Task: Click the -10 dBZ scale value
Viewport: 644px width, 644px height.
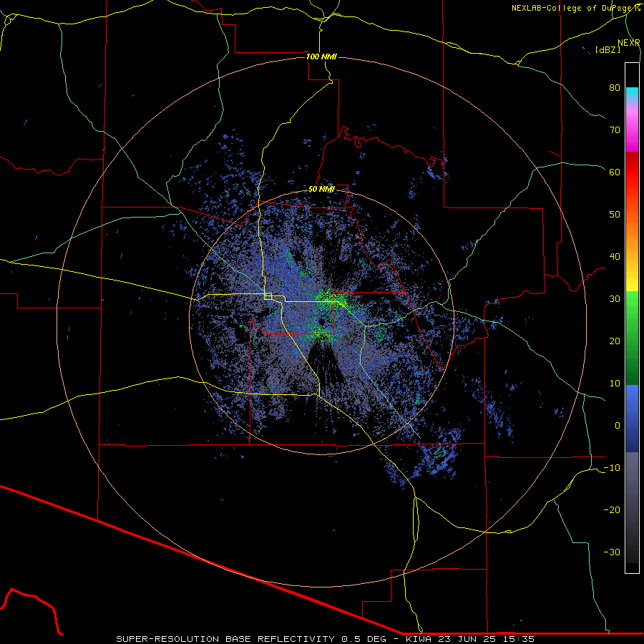Action: (612, 468)
